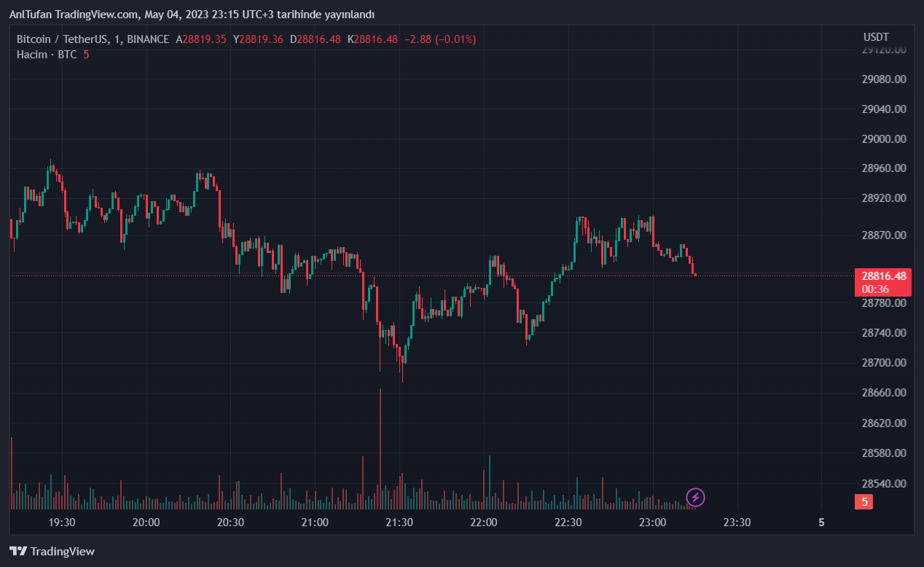The height and width of the screenshot is (567, 924).
Task: Click the 21:30 time axis label
Action: pos(399,522)
